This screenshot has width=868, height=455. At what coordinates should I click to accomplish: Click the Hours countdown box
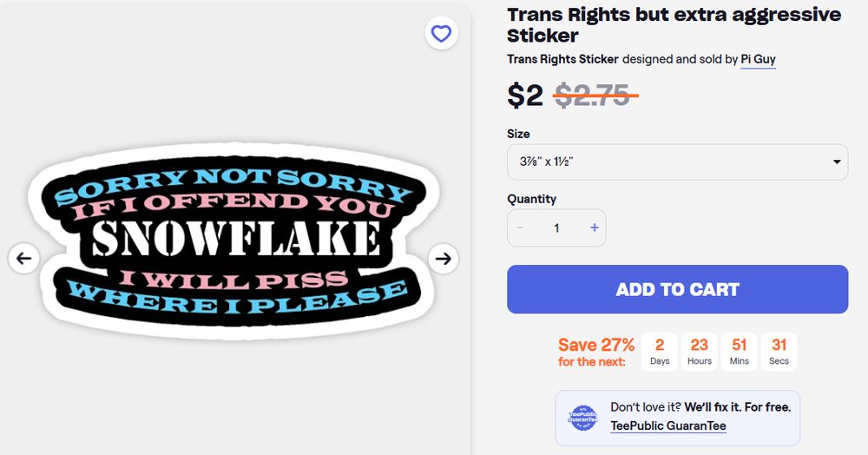pos(700,352)
